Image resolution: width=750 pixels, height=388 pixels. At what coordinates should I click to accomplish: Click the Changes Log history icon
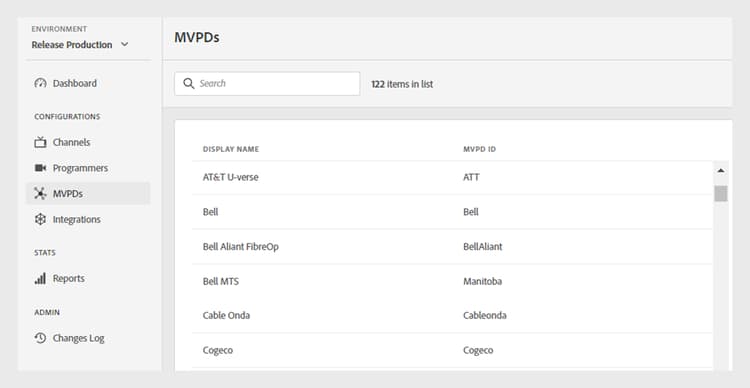click(x=40, y=338)
